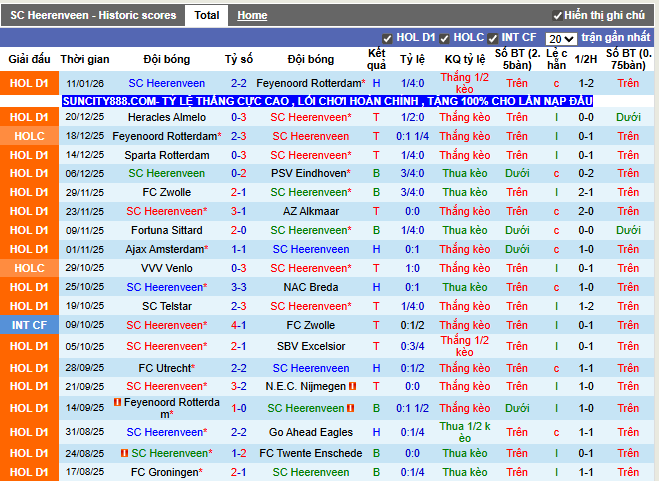659x481 pixels.
Task: Select PSV Eindhoven team name
Action: pos(311,173)
